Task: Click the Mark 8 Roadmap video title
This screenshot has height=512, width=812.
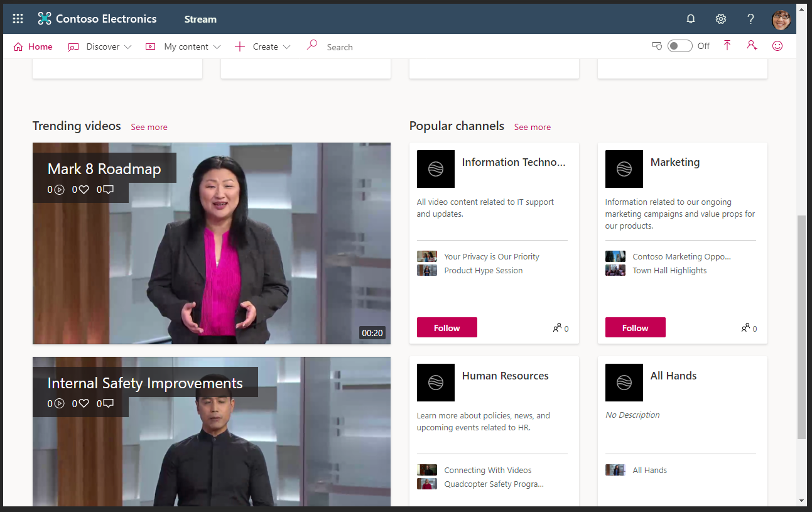Action: tap(104, 169)
